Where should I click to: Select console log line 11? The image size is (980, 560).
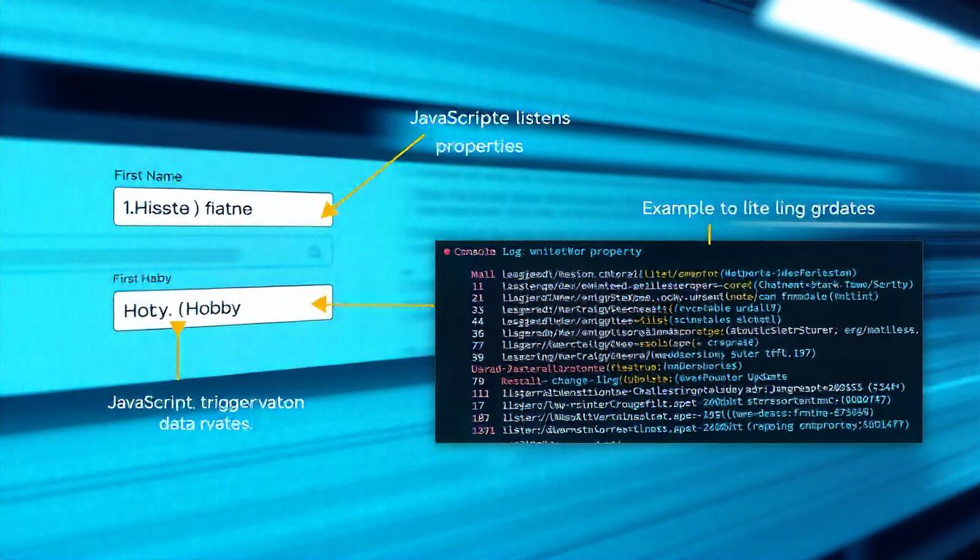click(x=691, y=285)
